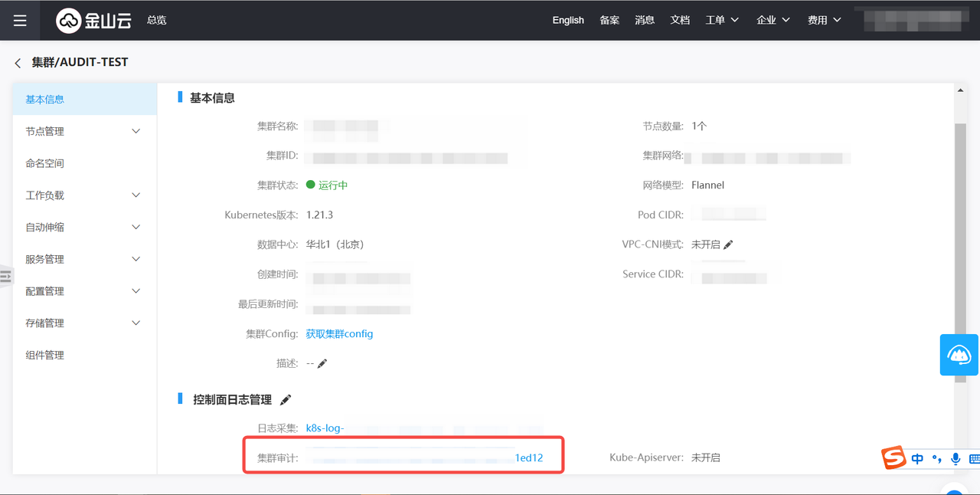Edit the VPC-CNI模式 setting pencil icon
The width and height of the screenshot is (980, 495).
tap(728, 244)
